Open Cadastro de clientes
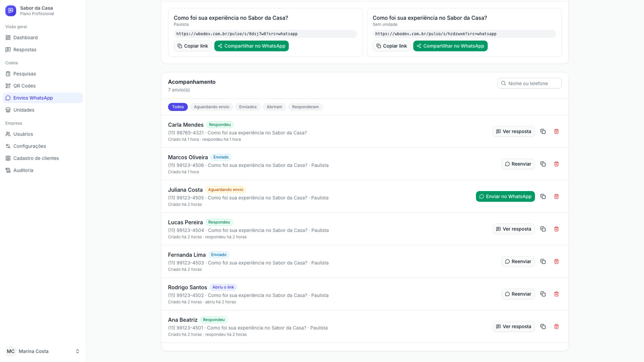This screenshot has height=362, width=644. point(43,158)
